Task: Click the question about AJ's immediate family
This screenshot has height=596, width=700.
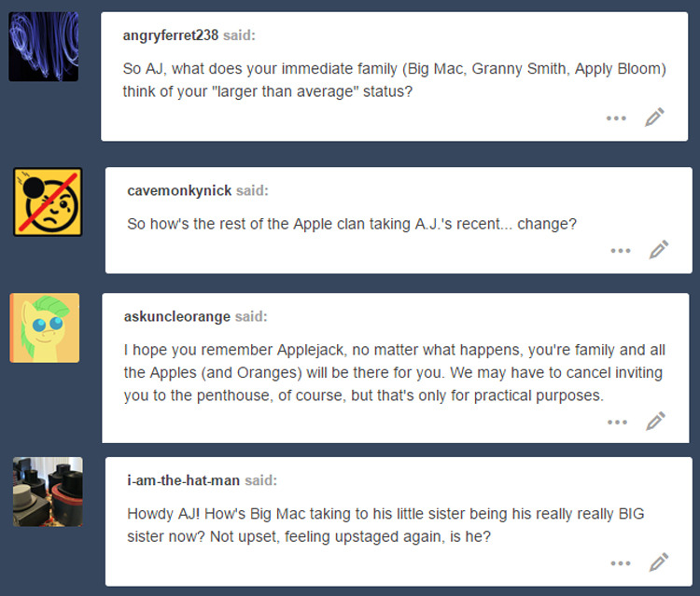Action: [x=395, y=80]
